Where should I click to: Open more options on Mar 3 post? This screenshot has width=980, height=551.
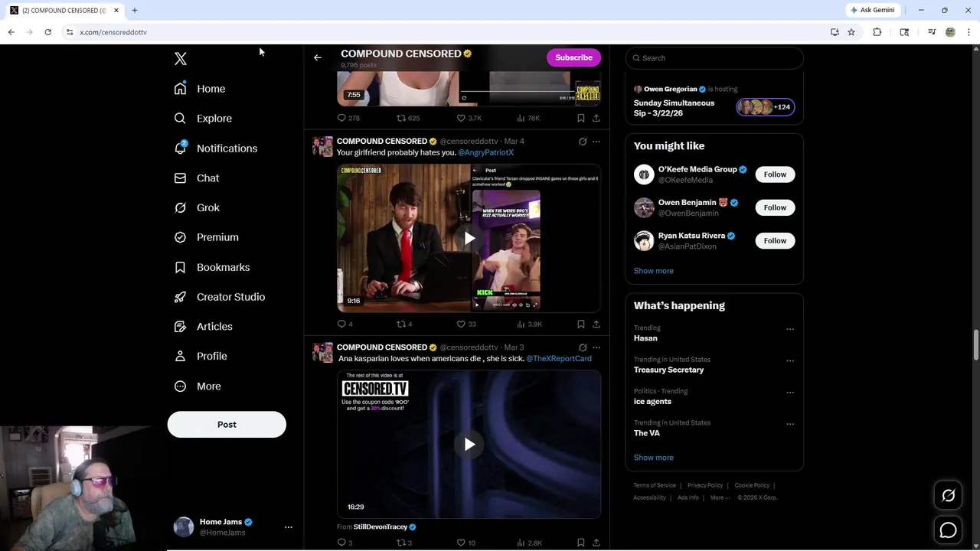point(596,347)
